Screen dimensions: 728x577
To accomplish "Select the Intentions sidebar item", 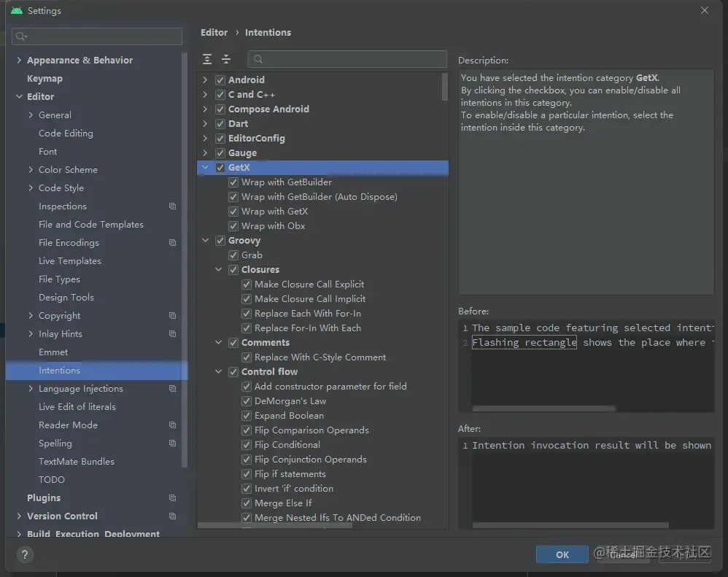I will [x=96, y=371].
